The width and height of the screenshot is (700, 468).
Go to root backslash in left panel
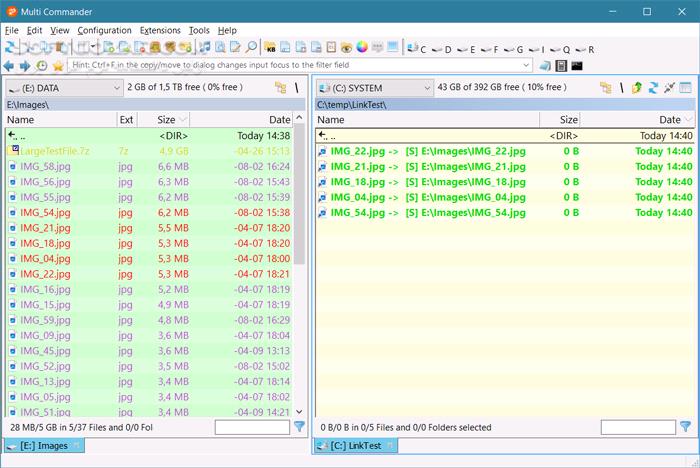(x=296, y=88)
